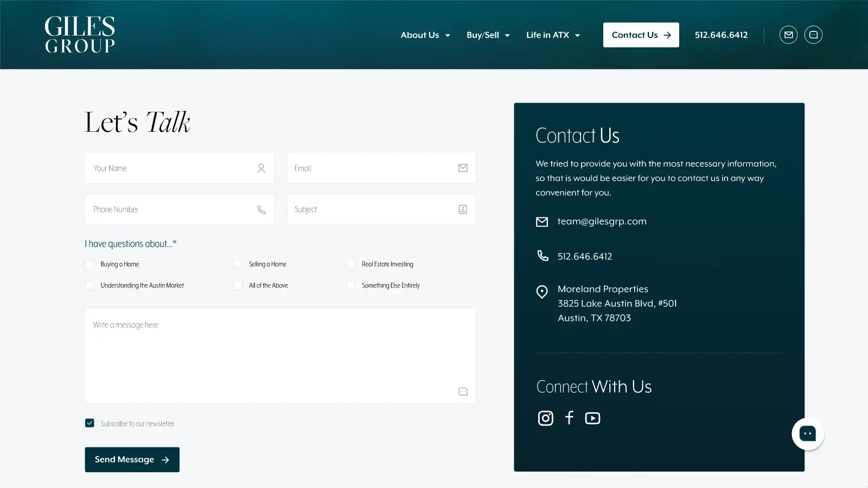Click the Contact Us header button

tap(641, 35)
